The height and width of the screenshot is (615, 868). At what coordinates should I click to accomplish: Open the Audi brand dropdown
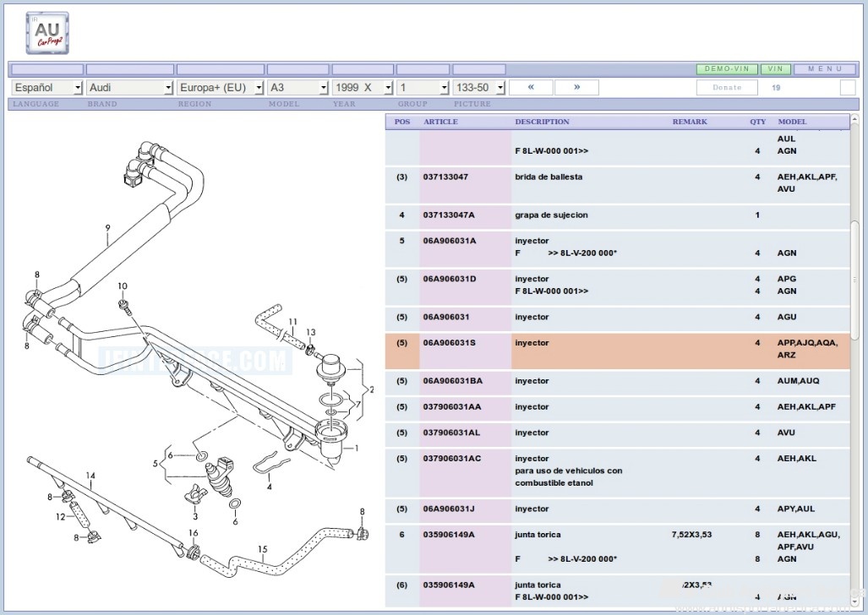click(130, 88)
